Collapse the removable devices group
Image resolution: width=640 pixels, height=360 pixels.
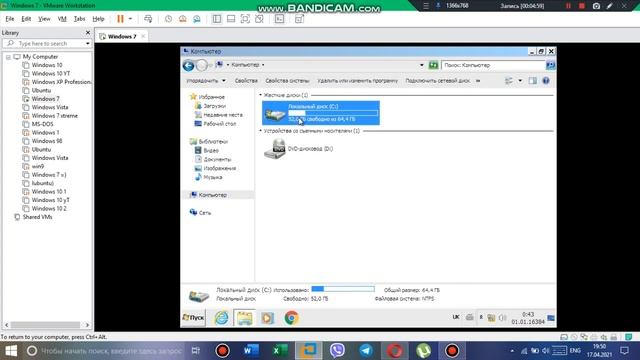260,131
